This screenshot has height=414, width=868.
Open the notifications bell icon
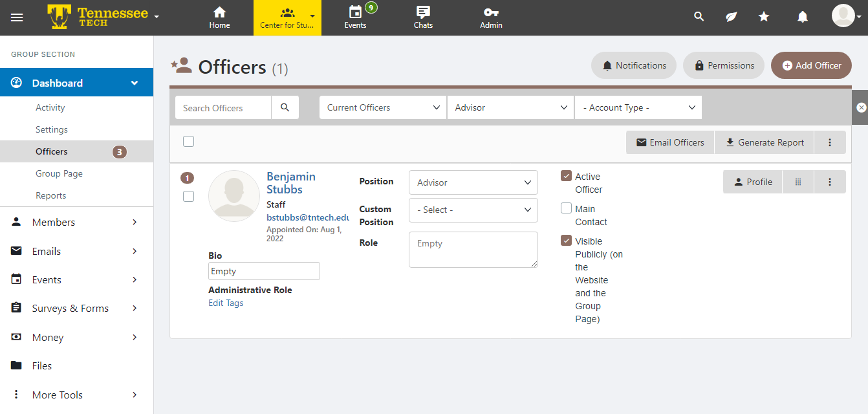point(802,17)
